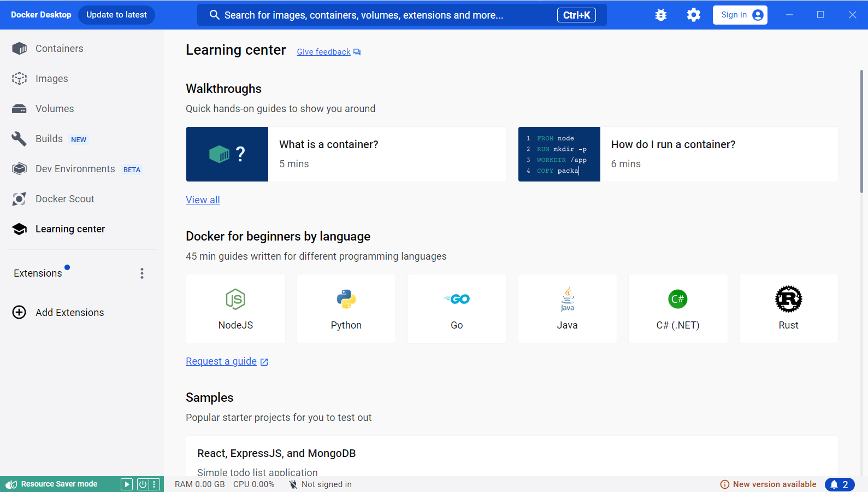Image resolution: width=868 pixels, height=492 pixels.
Task: Open the C# (.NET) language guide
Action: tap(678, 309)
